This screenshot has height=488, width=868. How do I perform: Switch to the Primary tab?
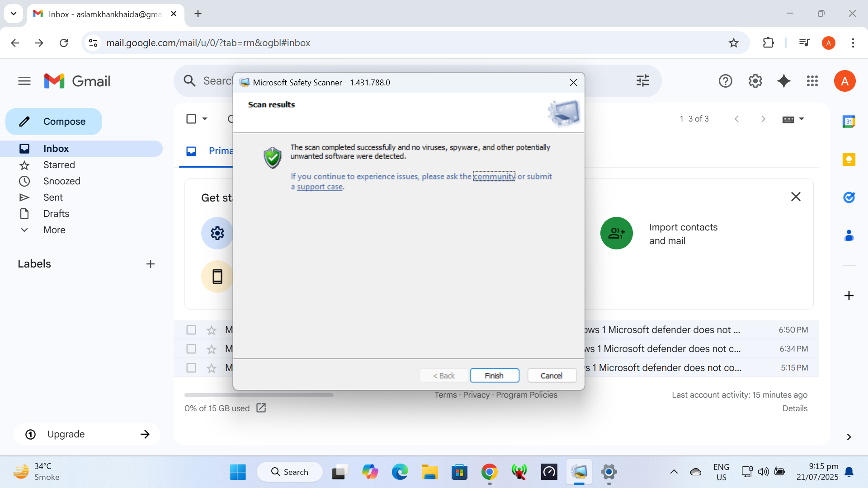pyautogui.click(x=212, y=151)
